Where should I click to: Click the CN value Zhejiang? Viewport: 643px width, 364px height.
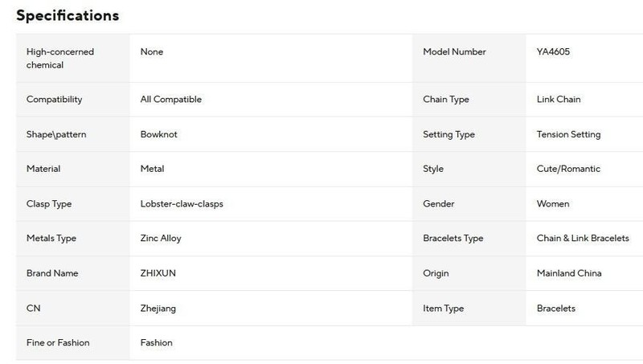[158, 309]
